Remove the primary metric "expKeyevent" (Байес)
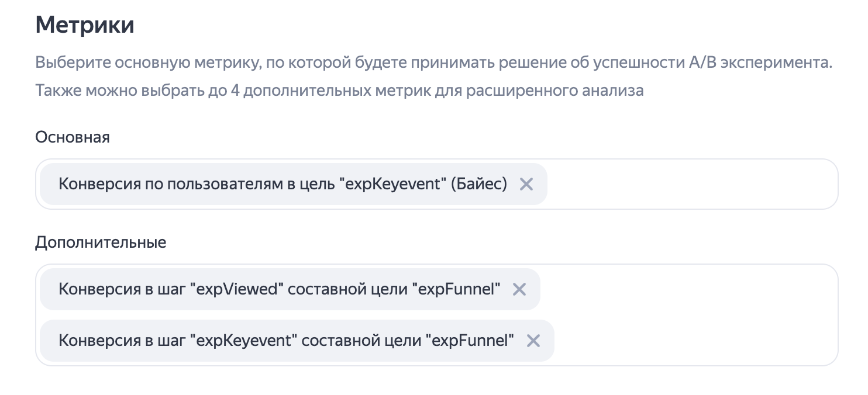 [x=526, y=184]
